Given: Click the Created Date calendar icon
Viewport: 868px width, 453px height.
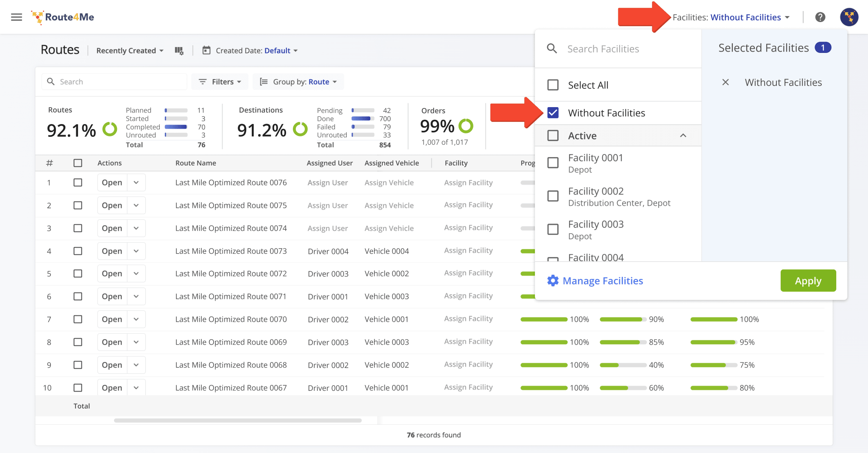Looking at the screenshot, I should pos(206,50).
